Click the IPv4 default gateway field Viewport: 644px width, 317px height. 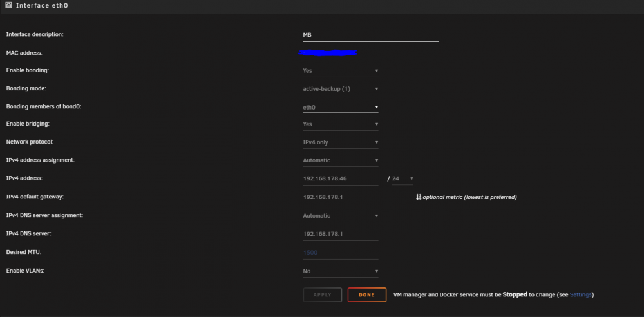(x=341, y=197)
